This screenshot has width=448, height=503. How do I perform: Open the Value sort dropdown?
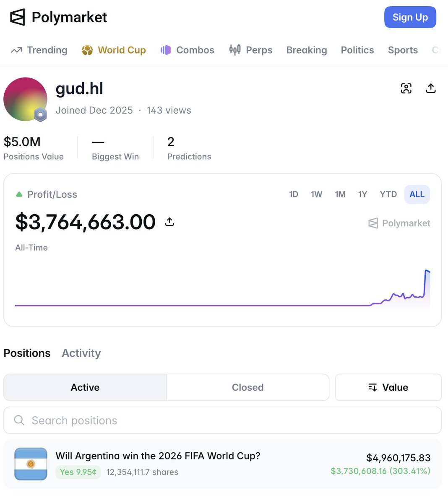tap(388, 387)
